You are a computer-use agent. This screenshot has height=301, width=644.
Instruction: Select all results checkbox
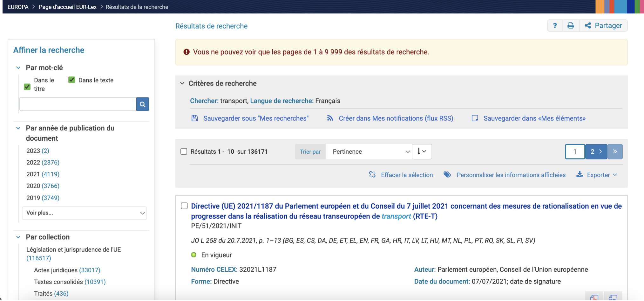coord(184,151)
